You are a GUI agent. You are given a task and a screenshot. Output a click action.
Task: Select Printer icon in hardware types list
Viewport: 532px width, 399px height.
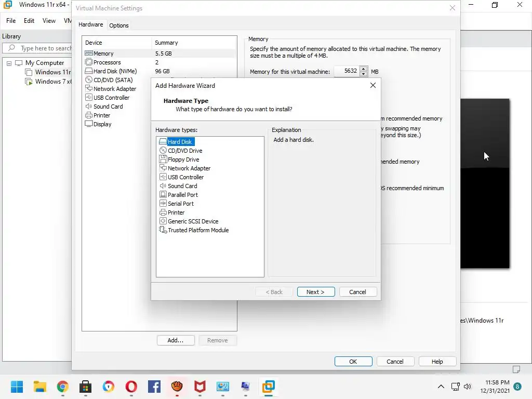tap(163, 212)
